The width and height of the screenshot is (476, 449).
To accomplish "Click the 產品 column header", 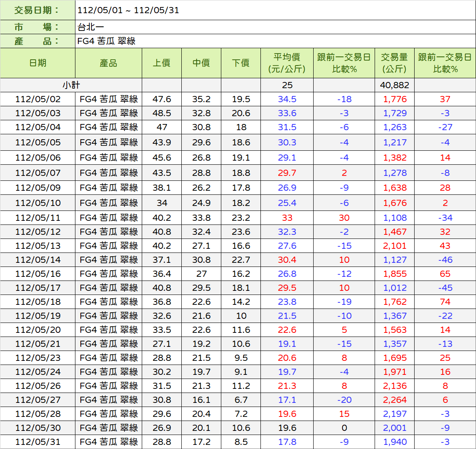I will [108, 63].
